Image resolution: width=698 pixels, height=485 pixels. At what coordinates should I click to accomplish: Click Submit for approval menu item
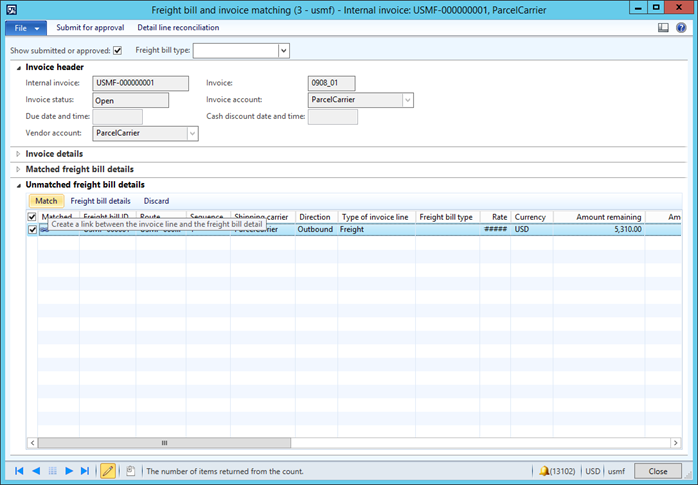[90, 28]
